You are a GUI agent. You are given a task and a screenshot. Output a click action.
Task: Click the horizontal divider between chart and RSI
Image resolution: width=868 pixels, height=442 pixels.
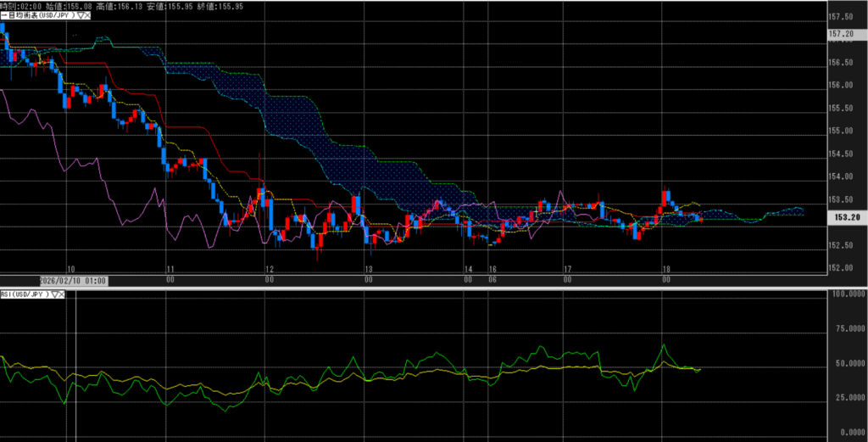coord(424,288)
